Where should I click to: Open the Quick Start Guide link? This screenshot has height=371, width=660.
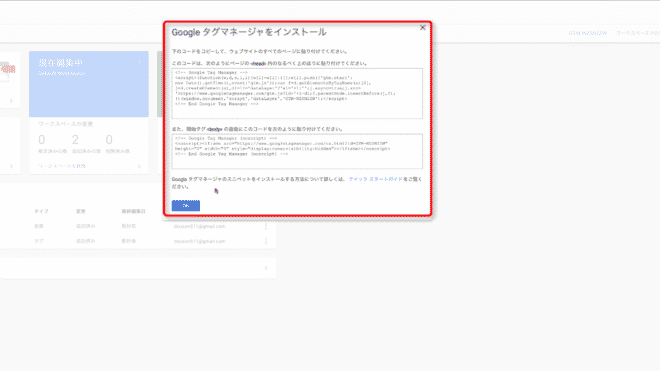point(375,179)
